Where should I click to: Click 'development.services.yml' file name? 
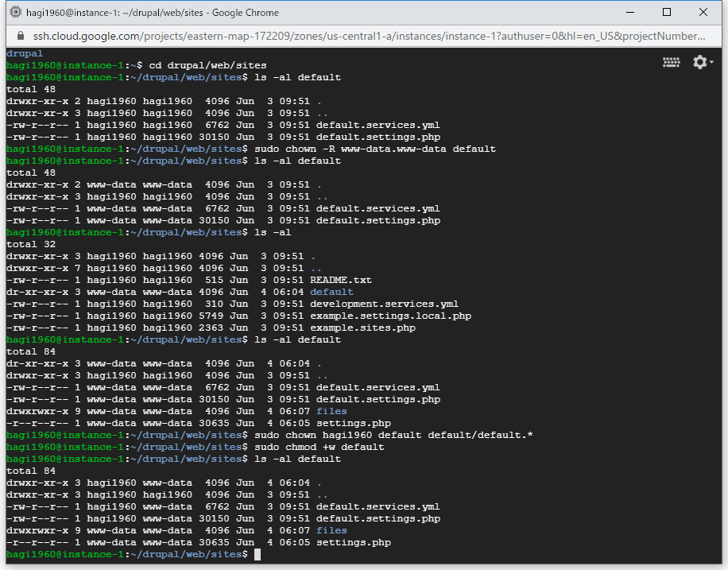coord(384,304)
